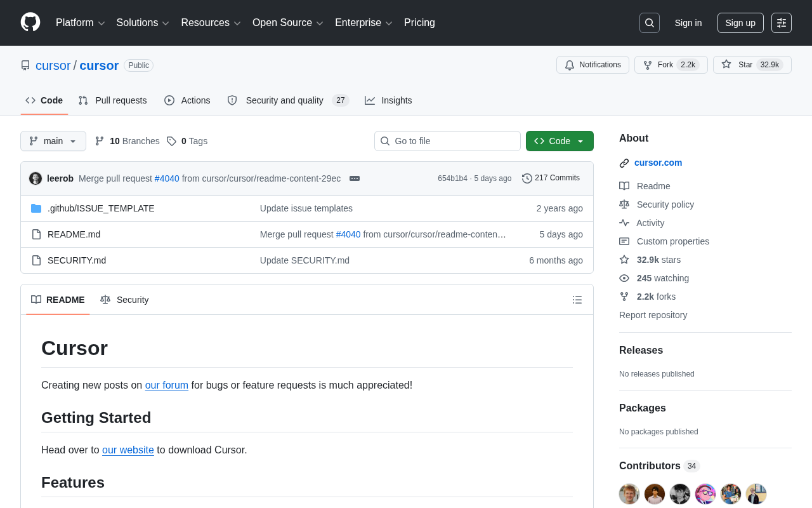View 0 Tags
The image size is (812, 508).
point(187,141)
